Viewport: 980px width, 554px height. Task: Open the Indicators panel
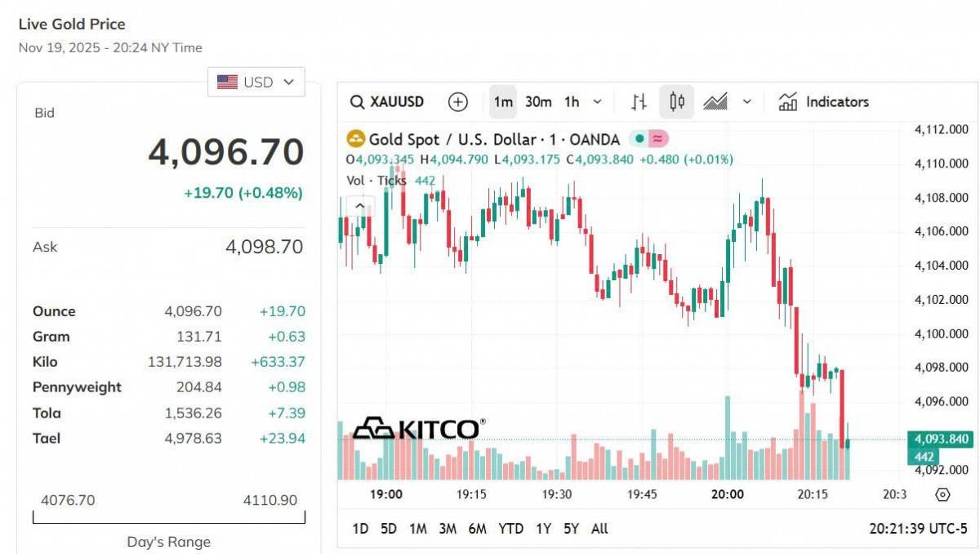(x=824, y=102)
